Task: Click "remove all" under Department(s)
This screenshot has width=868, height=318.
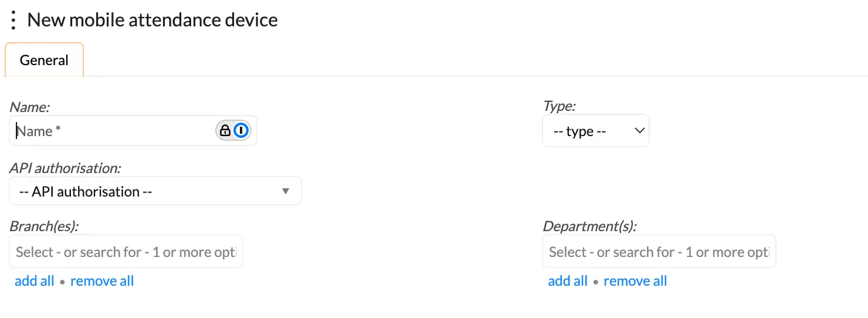Action: (x=635, y=281)
